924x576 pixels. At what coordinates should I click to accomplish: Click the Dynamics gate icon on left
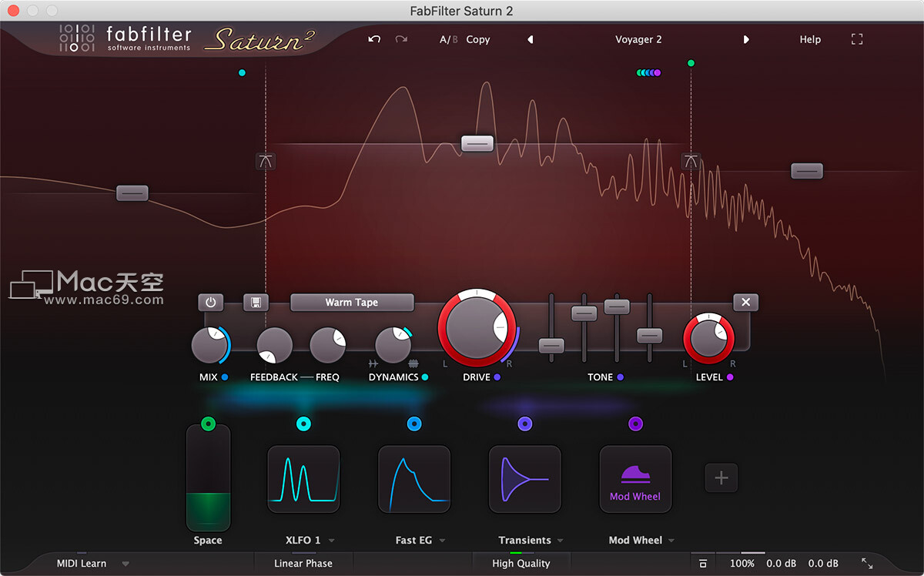(373, 363)
